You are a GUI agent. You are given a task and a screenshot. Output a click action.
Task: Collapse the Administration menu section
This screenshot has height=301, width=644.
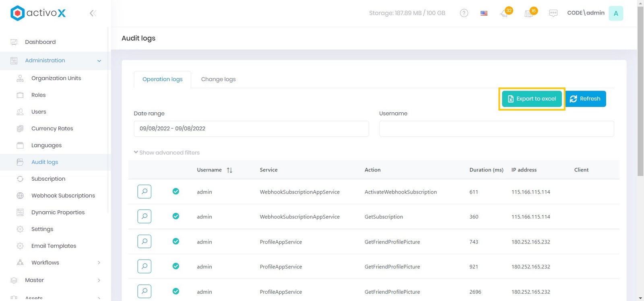pyautogui.click(x=99, y=61)
